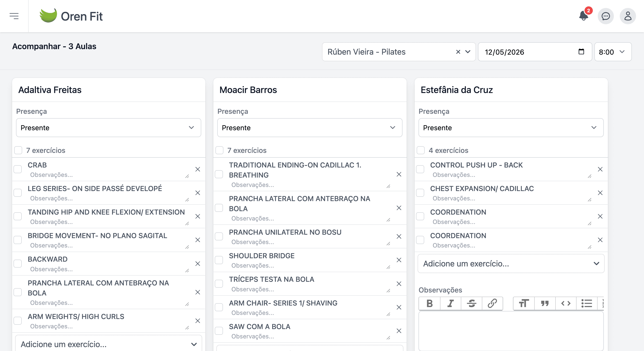This screenshot has height=351, width=644.
Task: Click the 12/05/2026 date field
Action: point(535,52)
